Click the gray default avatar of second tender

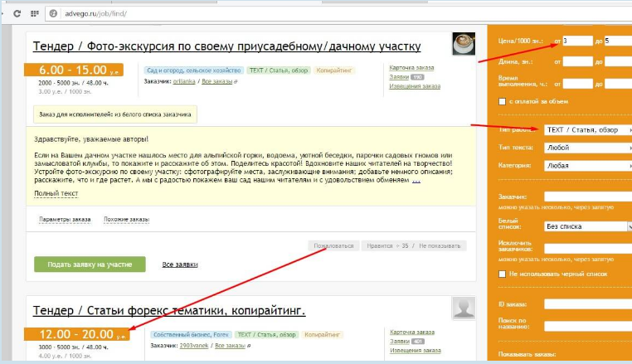point(463,308)
